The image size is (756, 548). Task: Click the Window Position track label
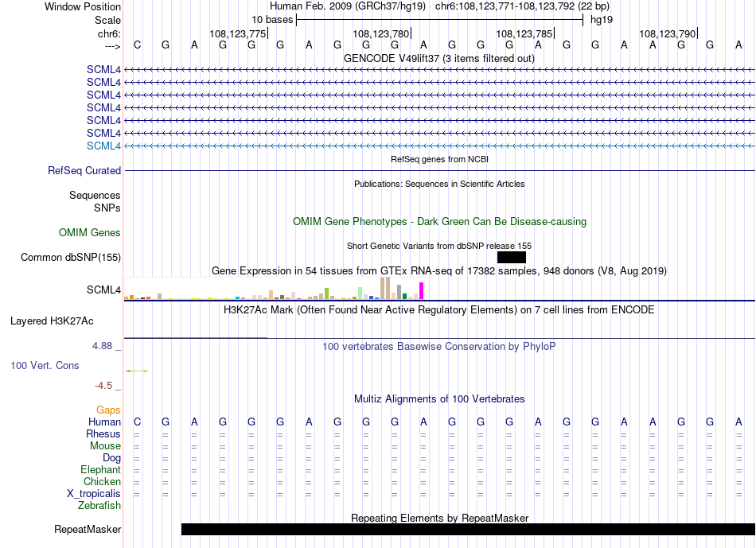click(83, 6)
